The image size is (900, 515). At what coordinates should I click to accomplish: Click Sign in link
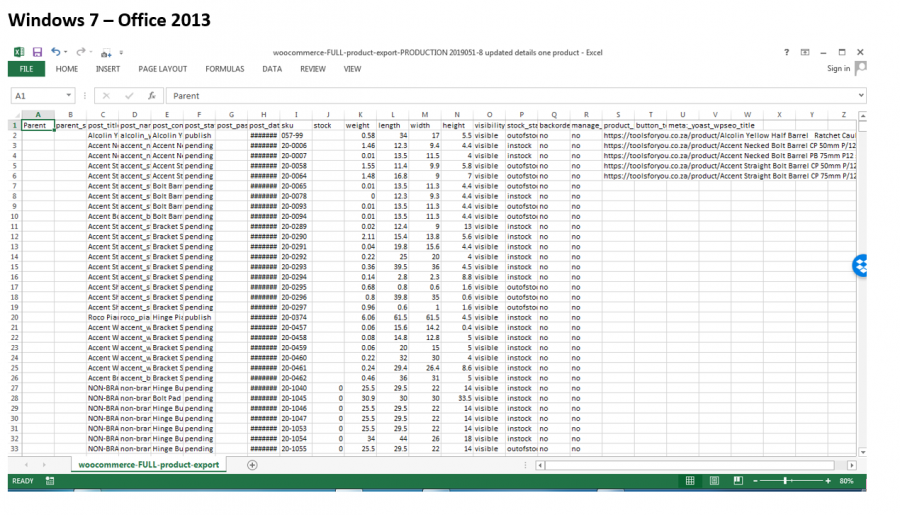pyautogui.click(x=838, y=68)
